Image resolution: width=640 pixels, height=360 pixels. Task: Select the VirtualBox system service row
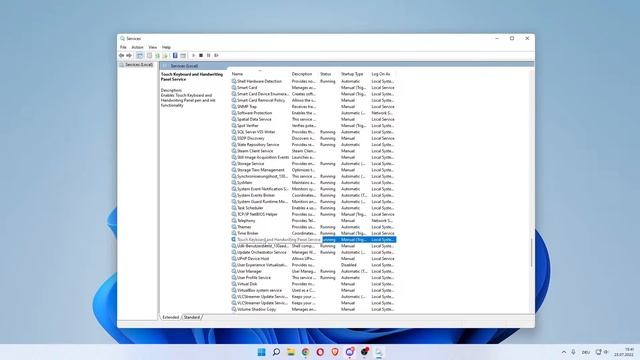(313, 290)
